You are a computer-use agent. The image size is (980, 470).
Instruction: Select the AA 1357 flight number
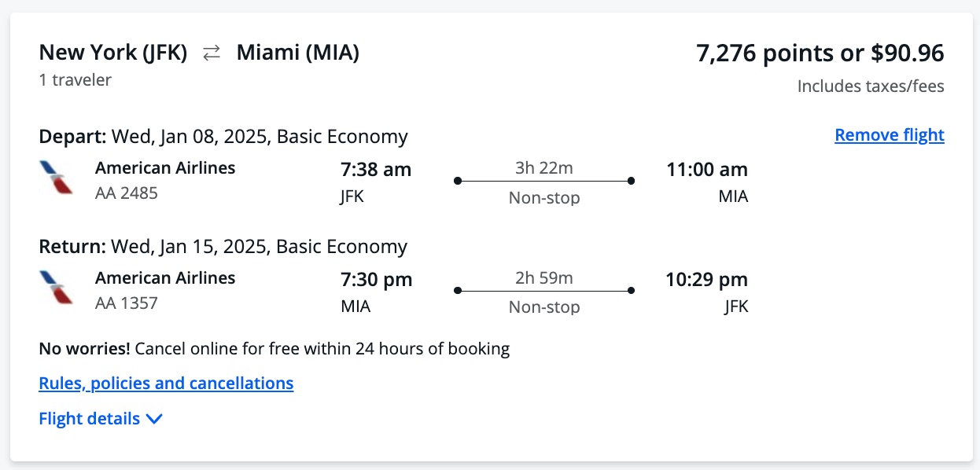126,303
